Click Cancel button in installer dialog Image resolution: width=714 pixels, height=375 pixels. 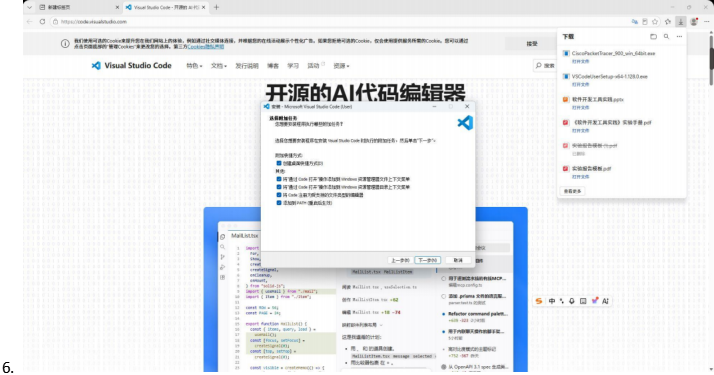pos(458,260)
